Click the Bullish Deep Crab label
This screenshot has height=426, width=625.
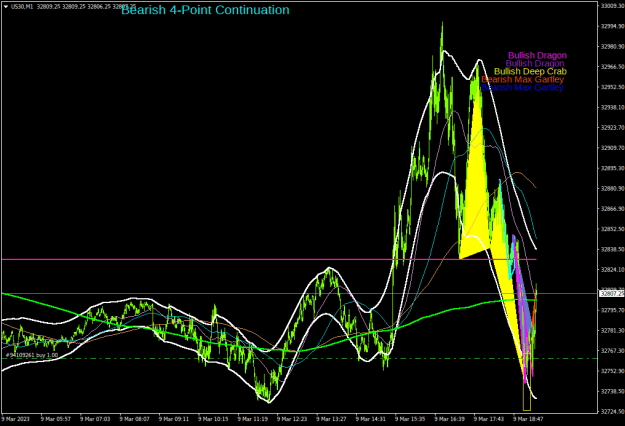pos(530,71)
